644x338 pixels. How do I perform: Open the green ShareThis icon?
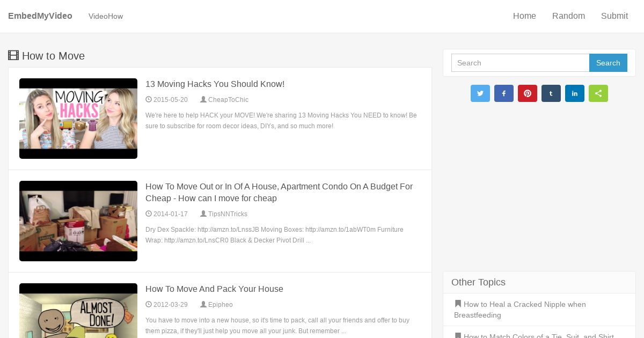[x=598, y=93]
